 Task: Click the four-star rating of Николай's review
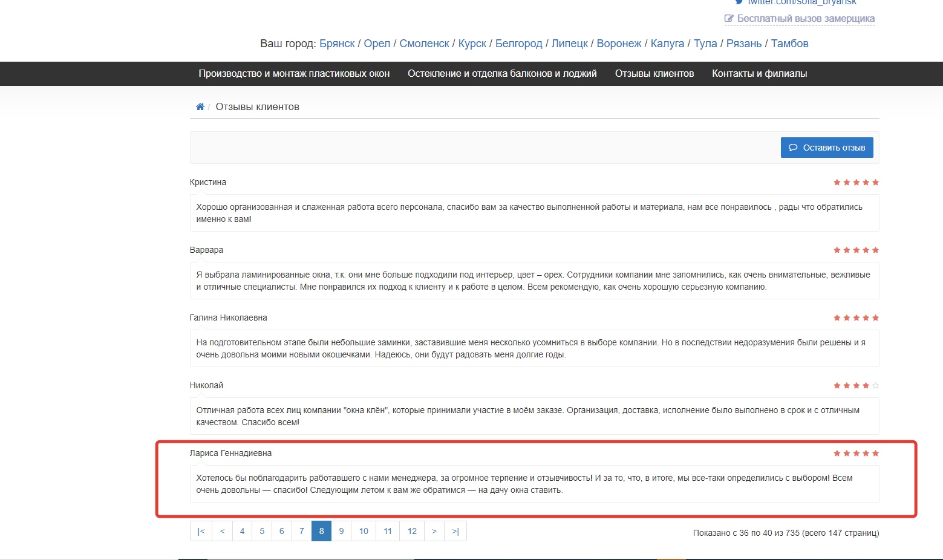pyautogui.click(x=856, y=385)
